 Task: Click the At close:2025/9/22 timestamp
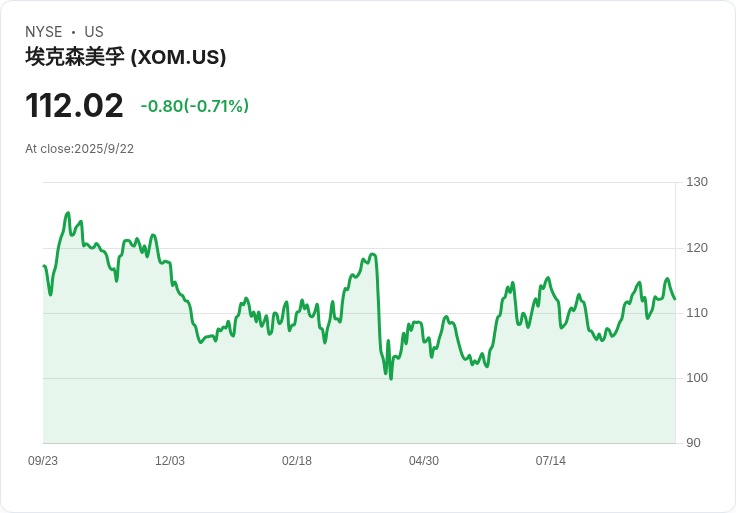[x=79, y=149]
